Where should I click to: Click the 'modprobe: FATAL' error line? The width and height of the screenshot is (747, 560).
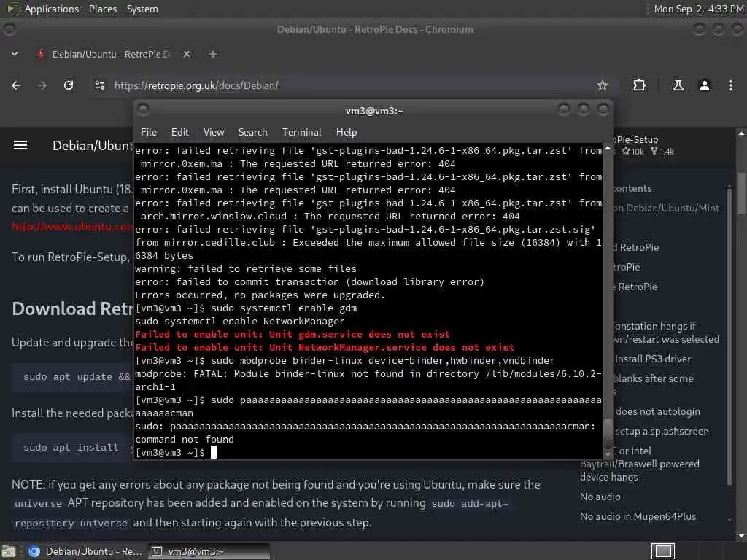coord(368,380)
